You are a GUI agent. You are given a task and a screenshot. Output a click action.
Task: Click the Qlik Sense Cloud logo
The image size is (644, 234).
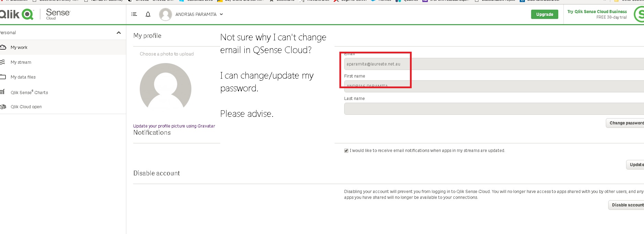click(x=34, y=14)
